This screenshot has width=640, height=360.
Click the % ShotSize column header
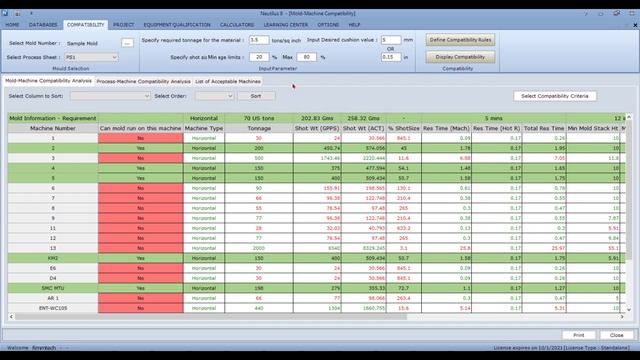coord(404,128)
